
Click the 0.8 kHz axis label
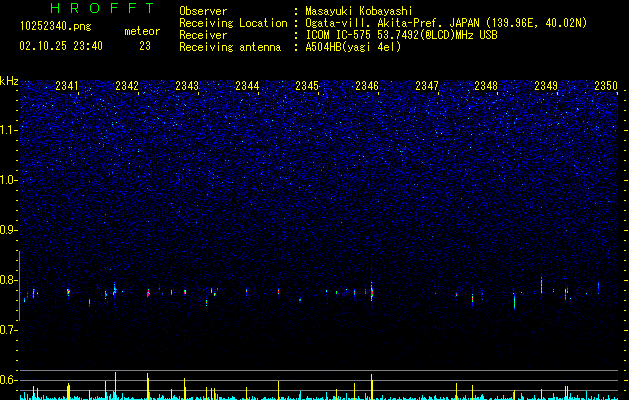9,280
